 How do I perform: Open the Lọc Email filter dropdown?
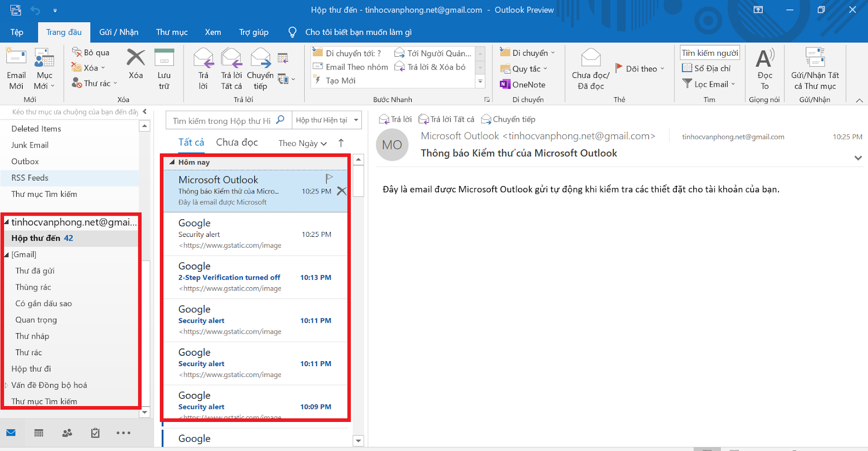[x=709, y=84]
